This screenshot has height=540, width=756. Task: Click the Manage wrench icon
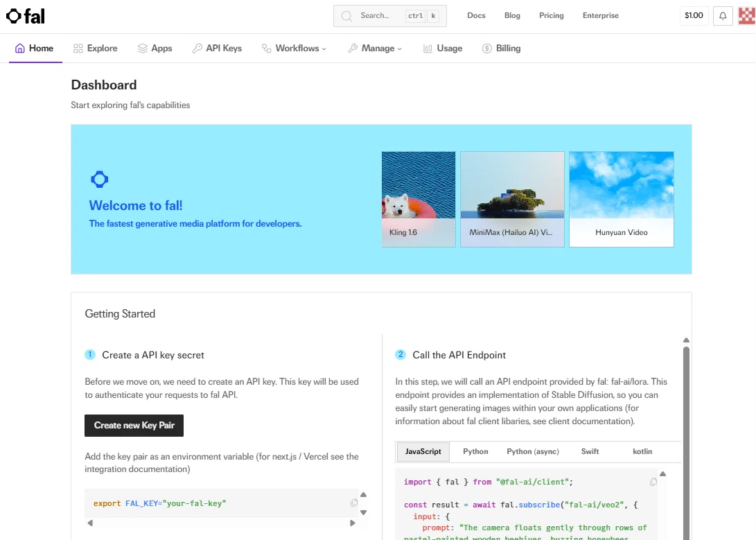pyautogui.click(x=353, y=49)
